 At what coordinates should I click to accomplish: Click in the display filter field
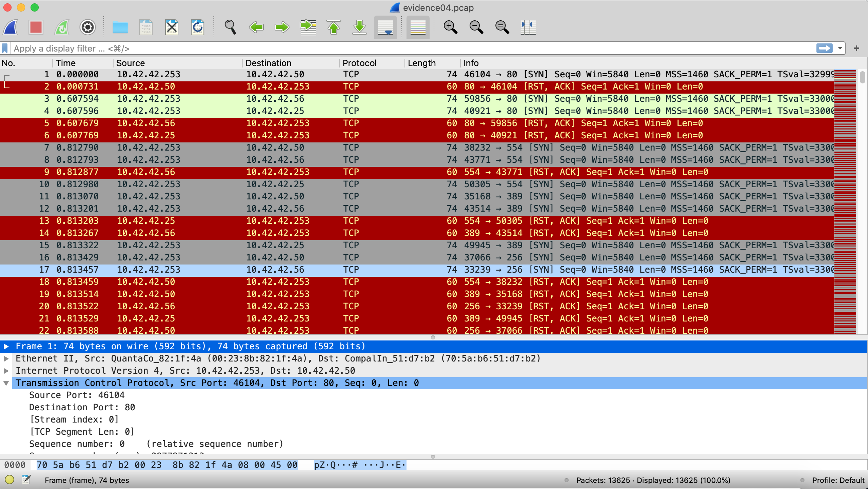click(x=407, y=48)
